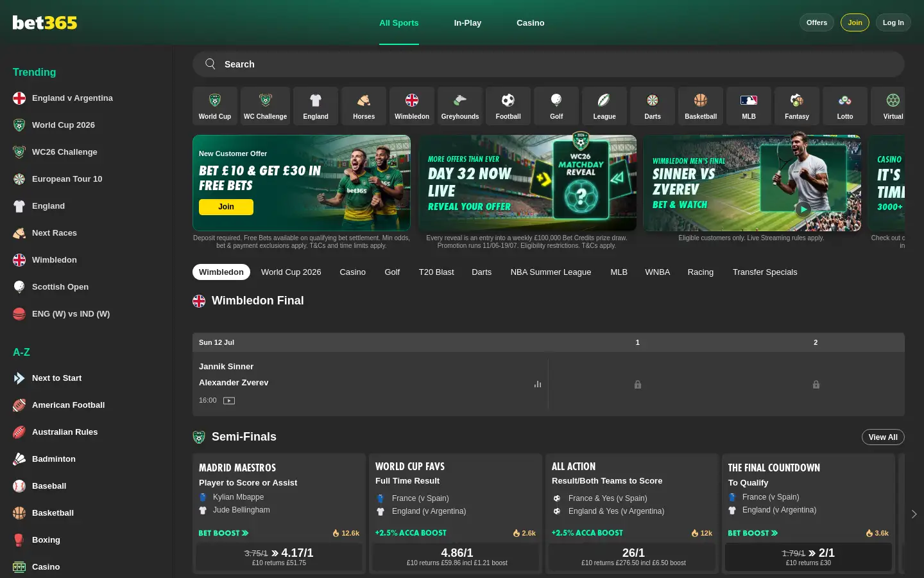Select the MLB shortcut icon

(749, 106)
